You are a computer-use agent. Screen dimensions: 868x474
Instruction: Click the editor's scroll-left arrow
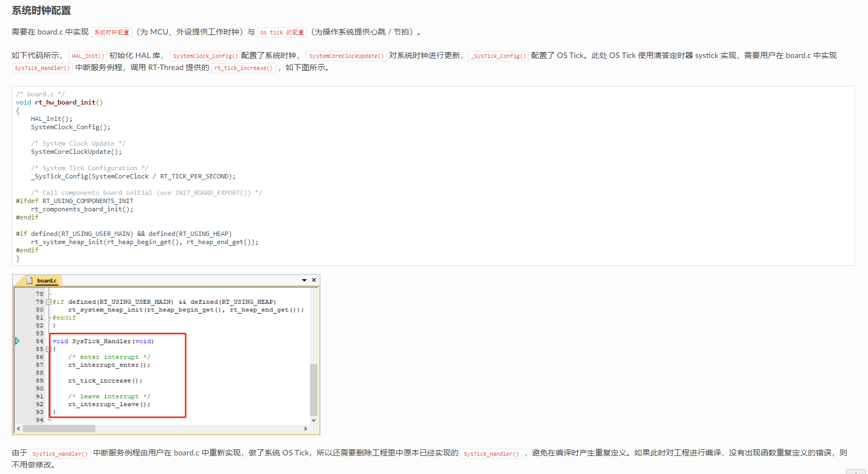(x=19, y=429)
